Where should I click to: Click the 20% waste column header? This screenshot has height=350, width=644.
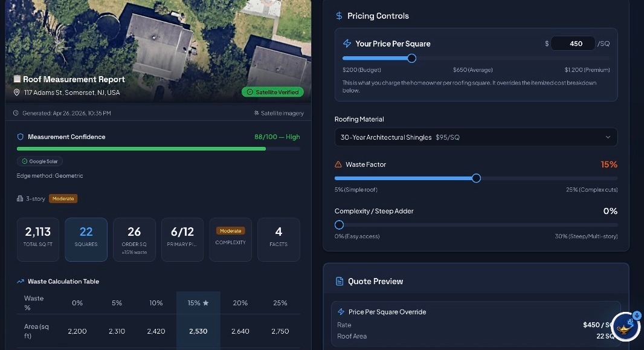click(240, 303)
